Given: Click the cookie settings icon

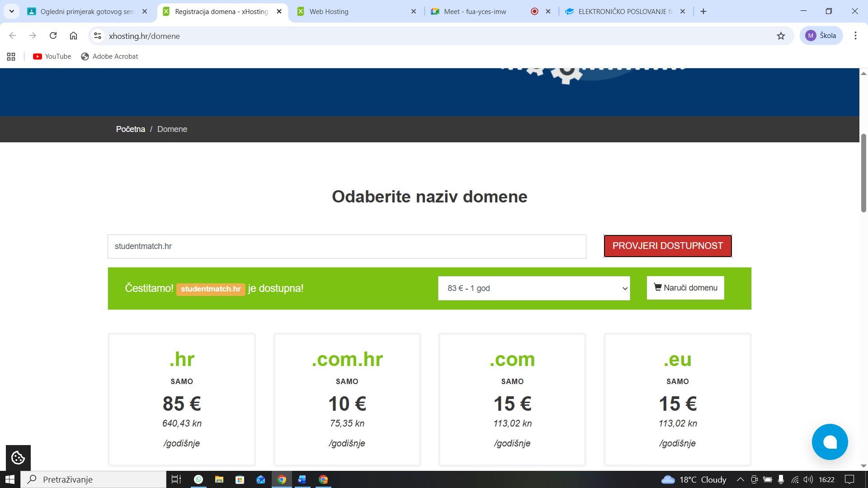Looking at the screenshot, I should 18,458.
